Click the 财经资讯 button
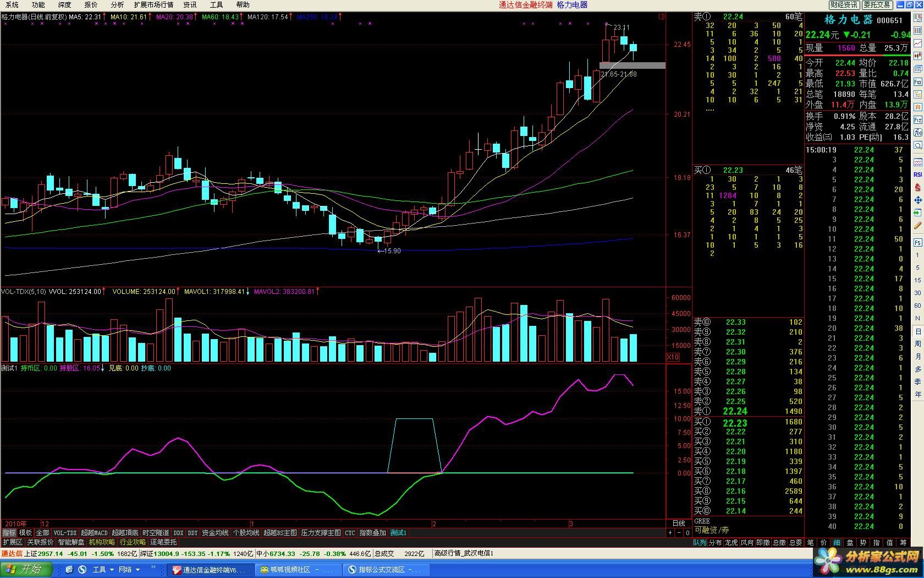This screenshot has width=924, height=578. (x=844, y=5)
